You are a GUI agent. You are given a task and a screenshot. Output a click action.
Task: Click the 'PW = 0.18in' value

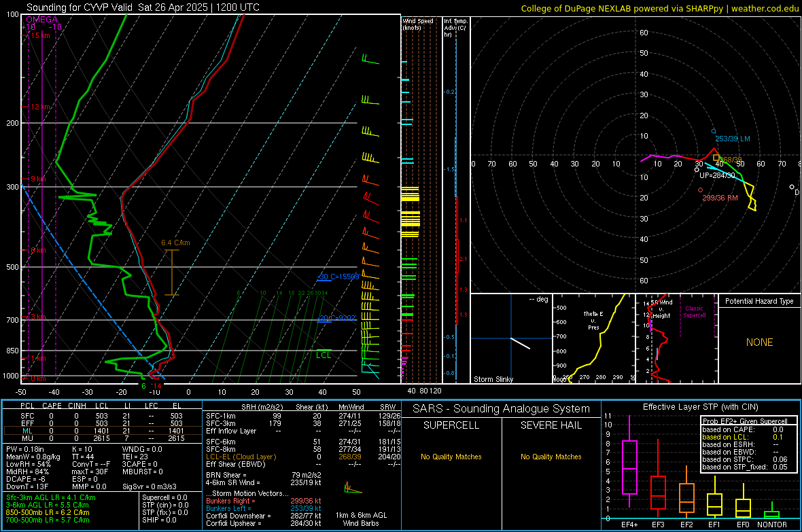point(26,449)
